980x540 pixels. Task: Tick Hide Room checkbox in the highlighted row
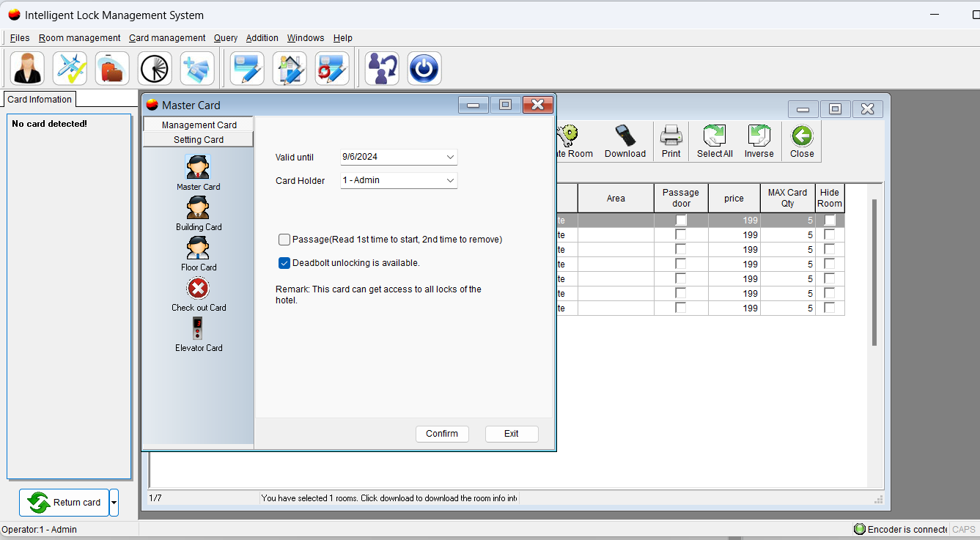[830, 220]
